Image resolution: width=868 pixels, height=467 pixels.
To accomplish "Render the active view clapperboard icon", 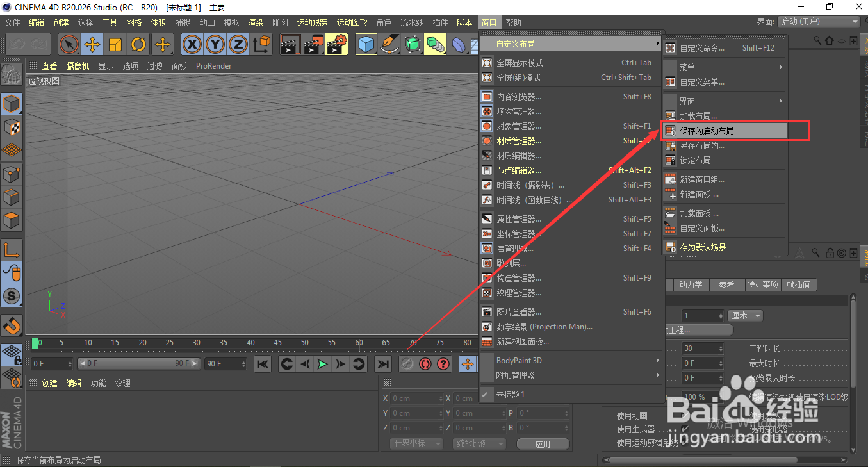I will pos(291,44).
